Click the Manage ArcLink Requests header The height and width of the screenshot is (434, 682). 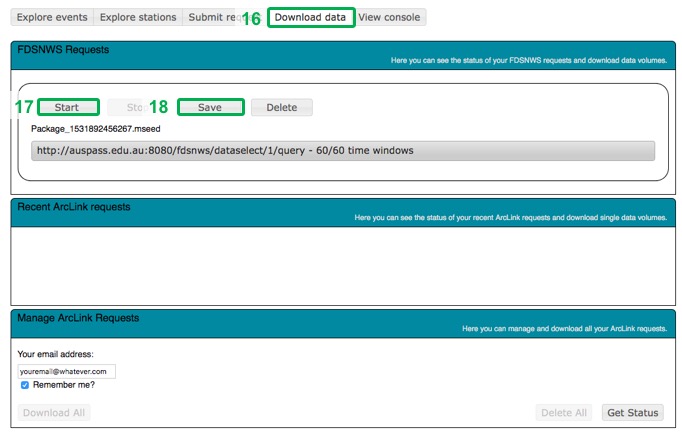coord(340,322)
